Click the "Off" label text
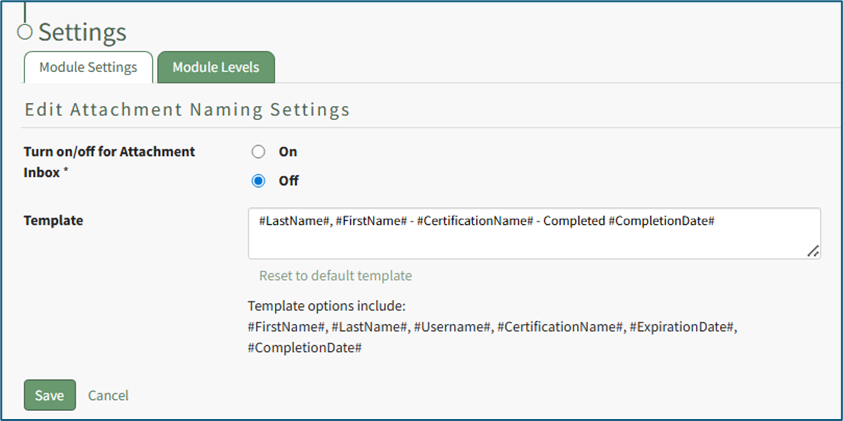843x421 pixels. [288, 181]
